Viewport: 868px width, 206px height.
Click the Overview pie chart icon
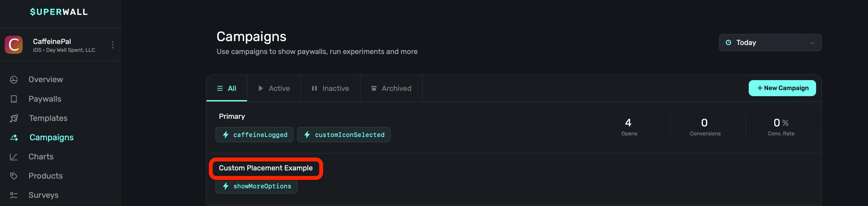[x=14, y=80]
